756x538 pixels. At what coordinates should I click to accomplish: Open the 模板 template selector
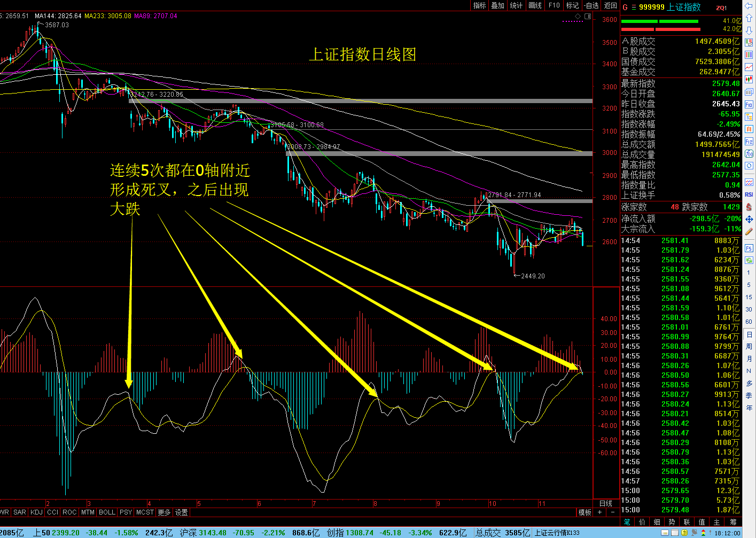[584, 512]
